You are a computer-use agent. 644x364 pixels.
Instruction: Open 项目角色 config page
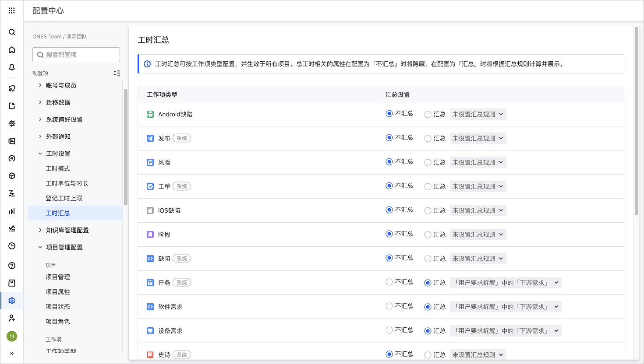pos(58,322)
